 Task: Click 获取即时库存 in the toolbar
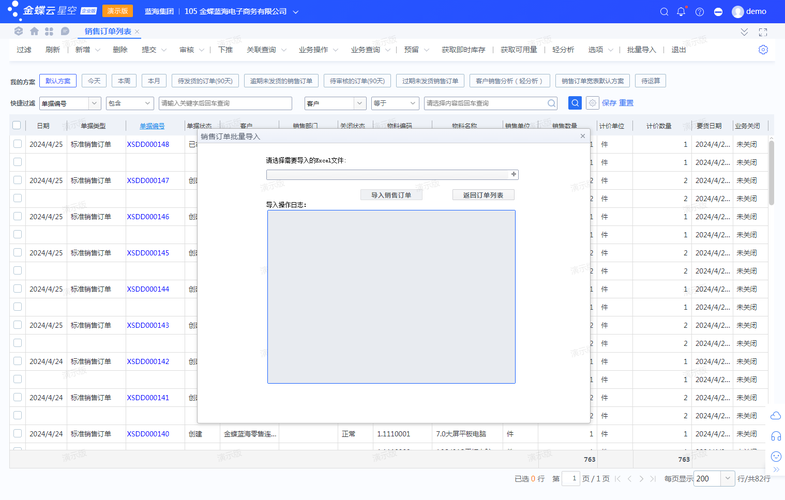click(x=464, y=50)
